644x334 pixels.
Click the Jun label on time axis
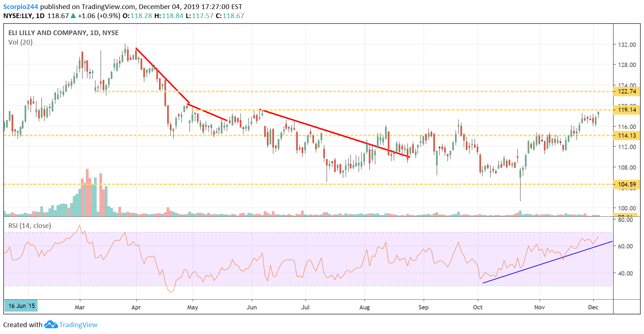(x=252, y=307)
